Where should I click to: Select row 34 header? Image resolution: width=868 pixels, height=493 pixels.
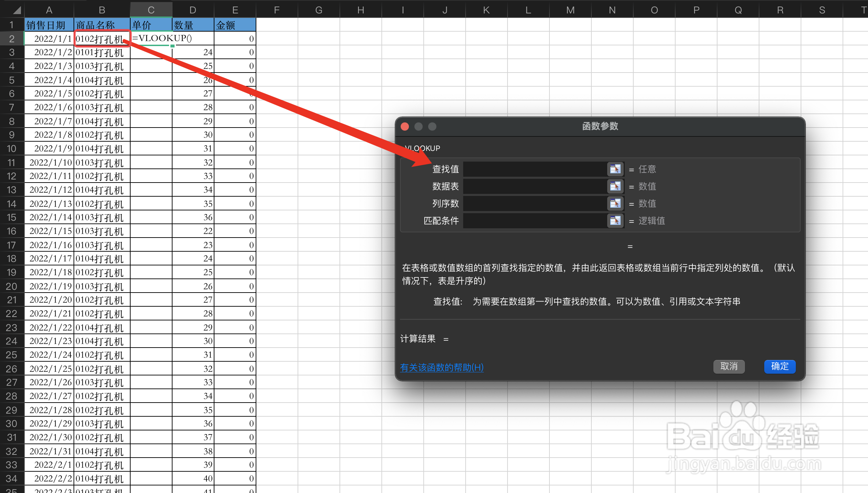(12, 479)
